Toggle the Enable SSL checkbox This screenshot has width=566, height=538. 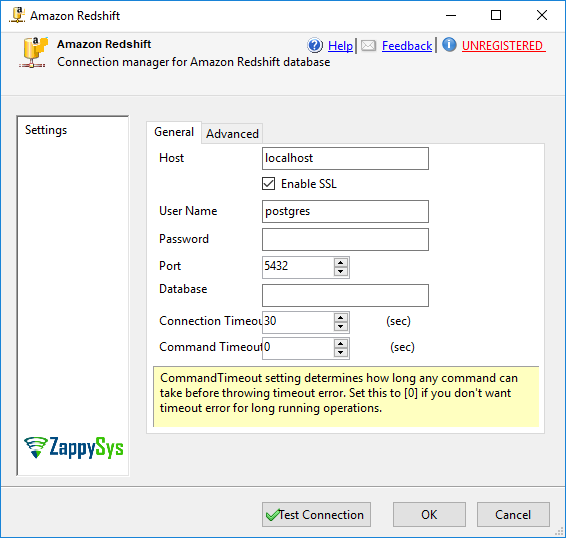pyautogui.click(x=269, y=183)
